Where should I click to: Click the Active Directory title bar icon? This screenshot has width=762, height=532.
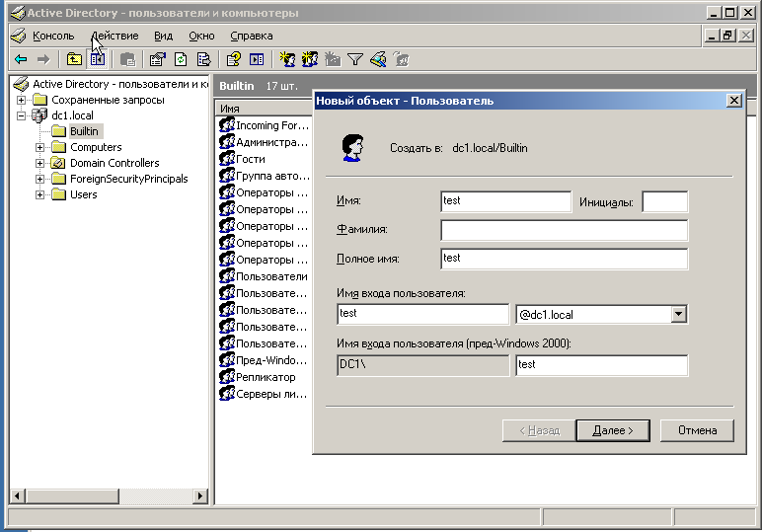(x=18, y=13)
